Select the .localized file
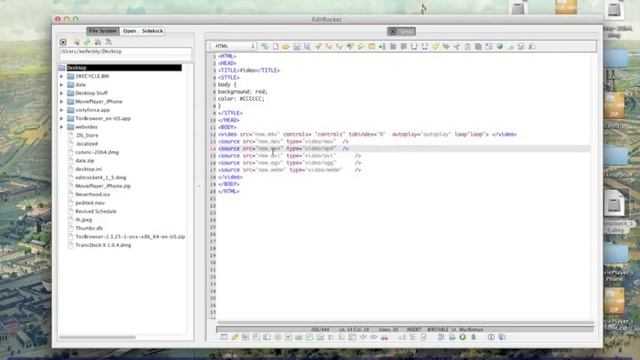Image resolution: width=640 pixels, height=360 pixels. point(87,144)
